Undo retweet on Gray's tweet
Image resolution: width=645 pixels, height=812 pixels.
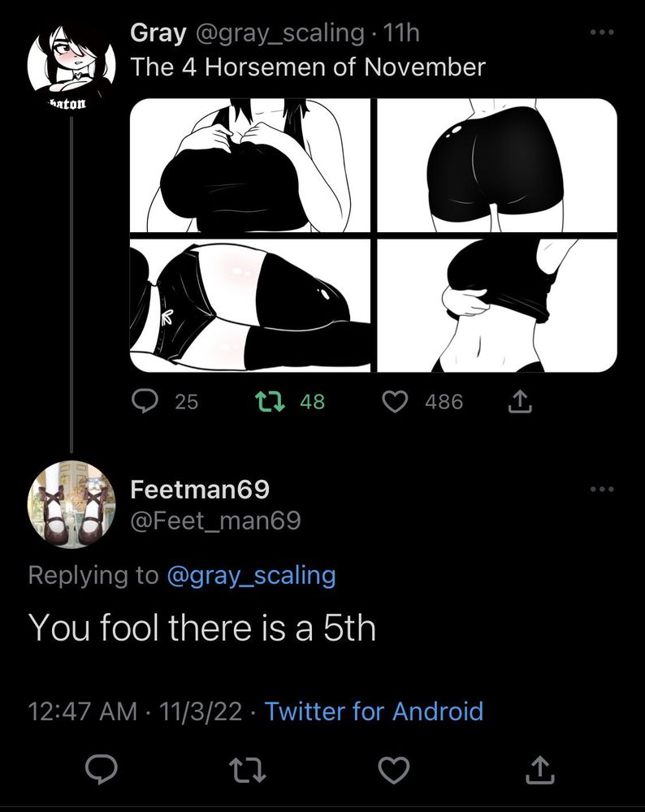(266, 401)
